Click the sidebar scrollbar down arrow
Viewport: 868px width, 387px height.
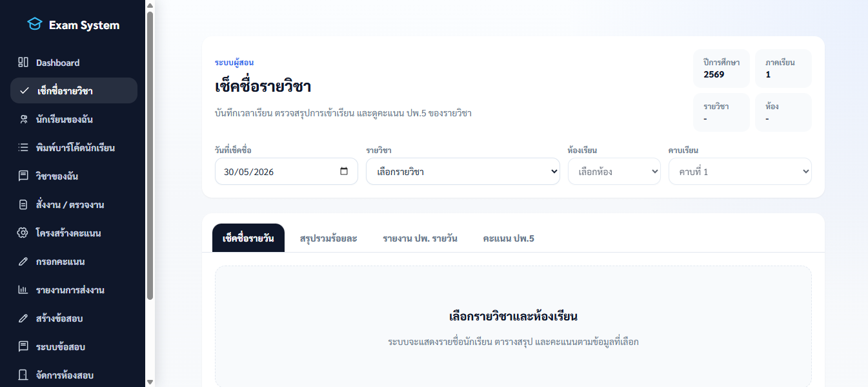point(150,382)
